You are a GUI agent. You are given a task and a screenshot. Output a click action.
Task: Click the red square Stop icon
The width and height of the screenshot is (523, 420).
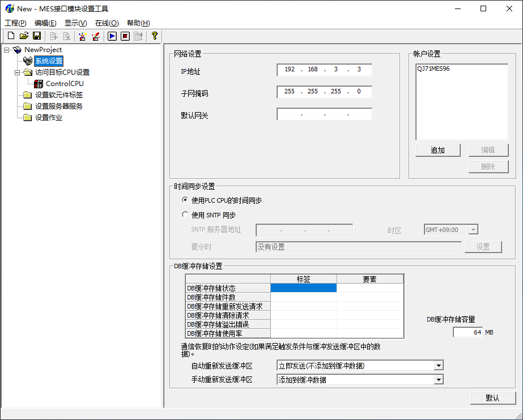(125, 36)
